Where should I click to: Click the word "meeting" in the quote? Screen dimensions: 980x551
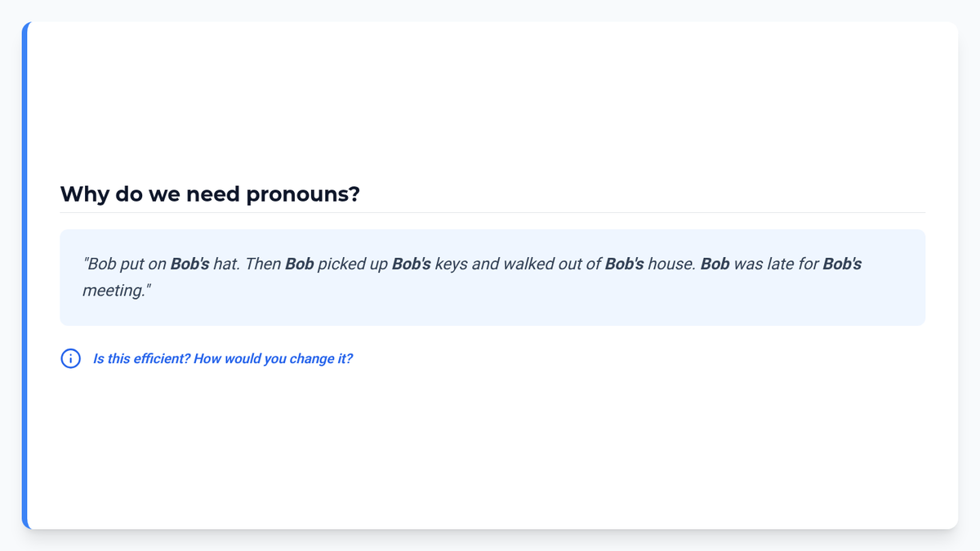pos(114,291)
